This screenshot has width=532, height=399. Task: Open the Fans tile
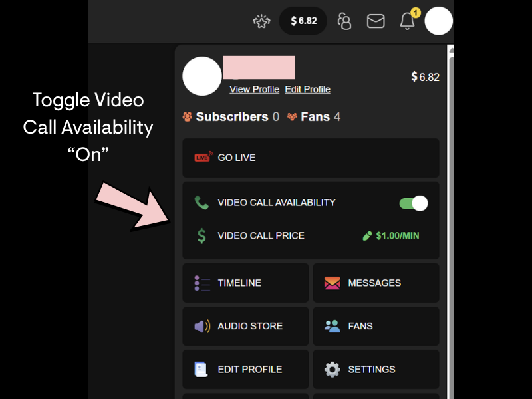[x=376, y=326]
